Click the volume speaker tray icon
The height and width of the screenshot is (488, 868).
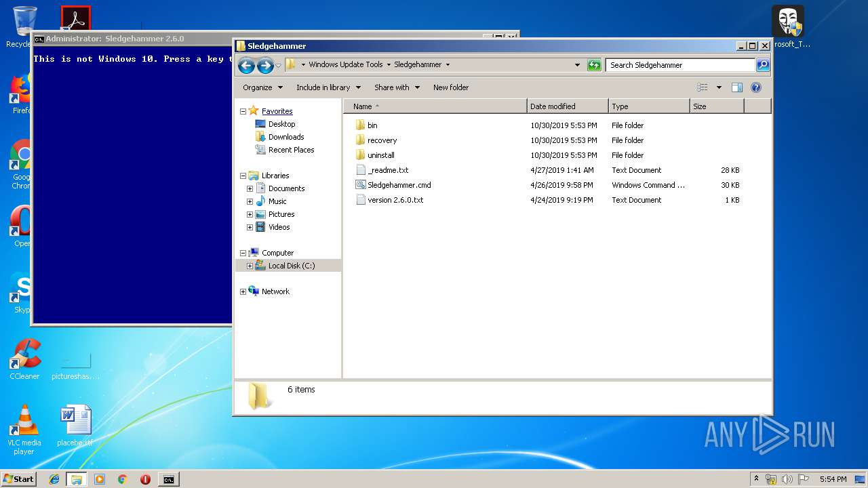[787, 479]
